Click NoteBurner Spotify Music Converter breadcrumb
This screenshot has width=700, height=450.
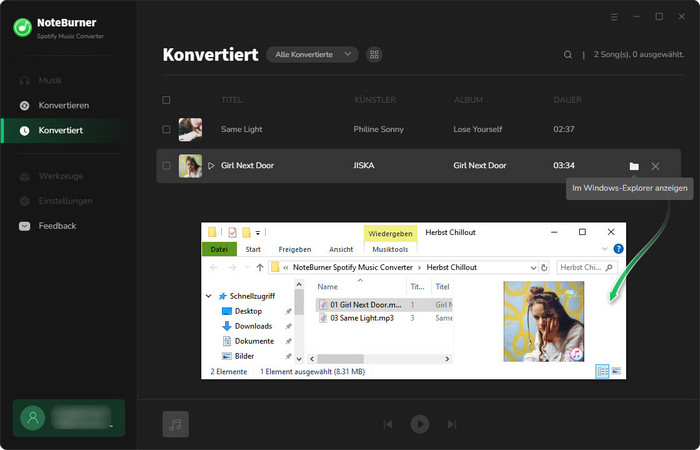click(x=353, y=267)
